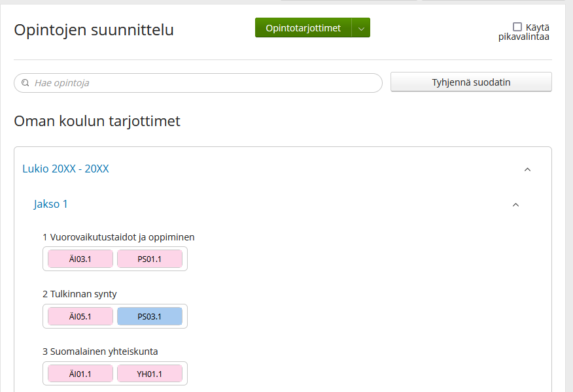Viewport: 573px width, 392px height.
Task: Click the Suomalainen yhteiskunta heading
Action: pos(100,351)
